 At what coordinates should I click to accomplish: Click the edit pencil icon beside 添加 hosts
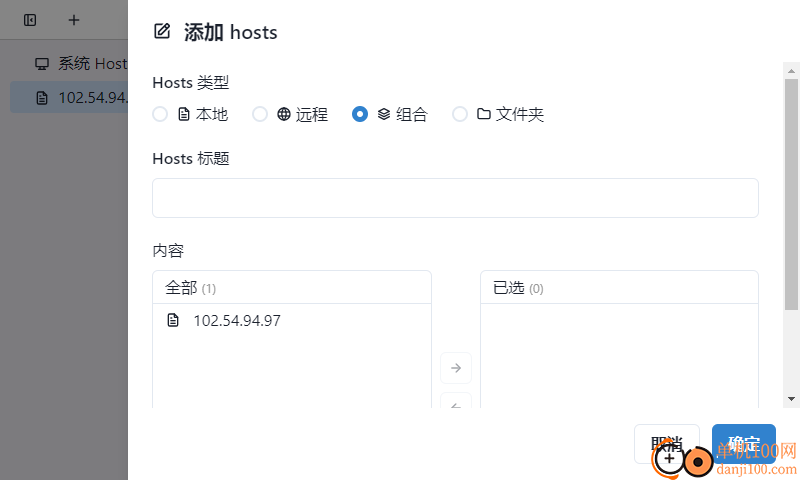(162, 31)
